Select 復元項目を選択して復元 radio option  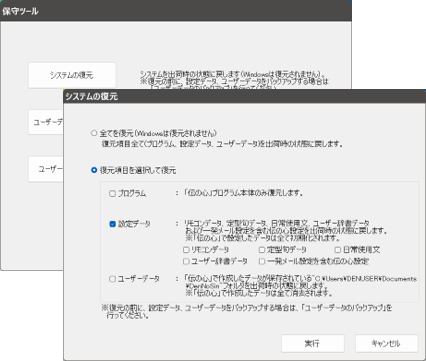(94, 170)
